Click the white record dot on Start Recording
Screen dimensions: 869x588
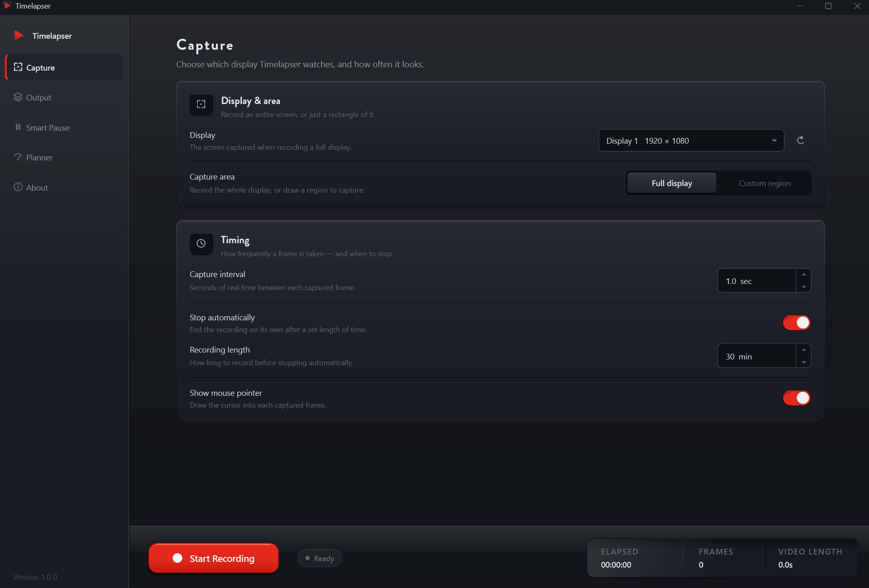click(x=177, y=558)
